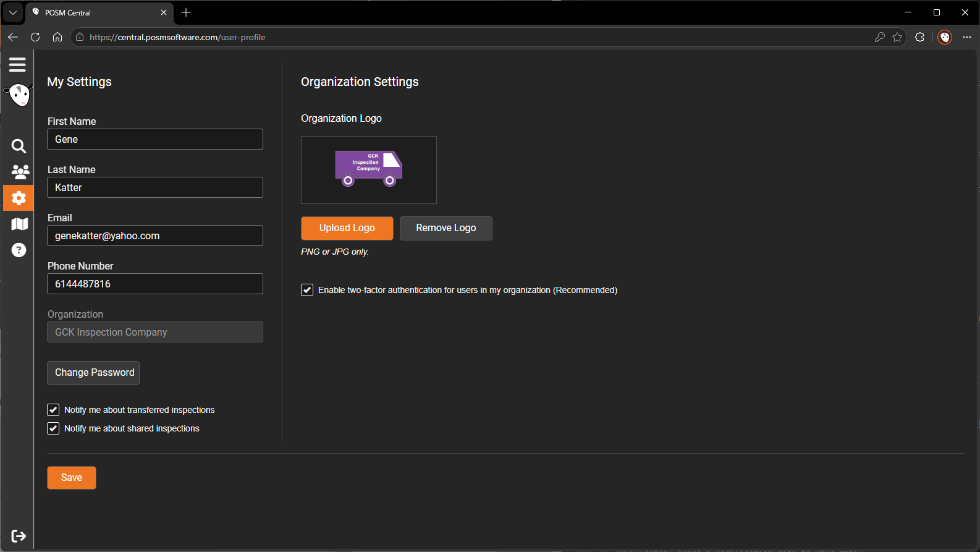Click the browser address bar URL

click(177, 37)
